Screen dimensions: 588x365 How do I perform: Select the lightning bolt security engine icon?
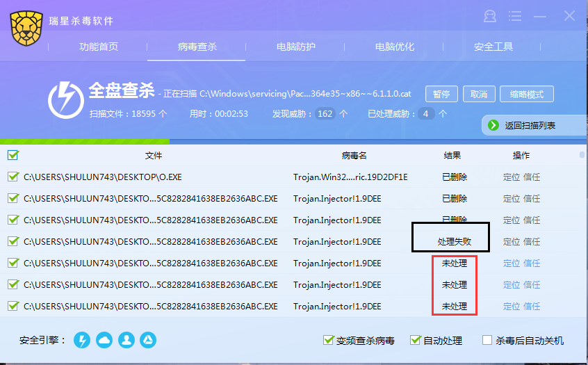coord(82,340)
